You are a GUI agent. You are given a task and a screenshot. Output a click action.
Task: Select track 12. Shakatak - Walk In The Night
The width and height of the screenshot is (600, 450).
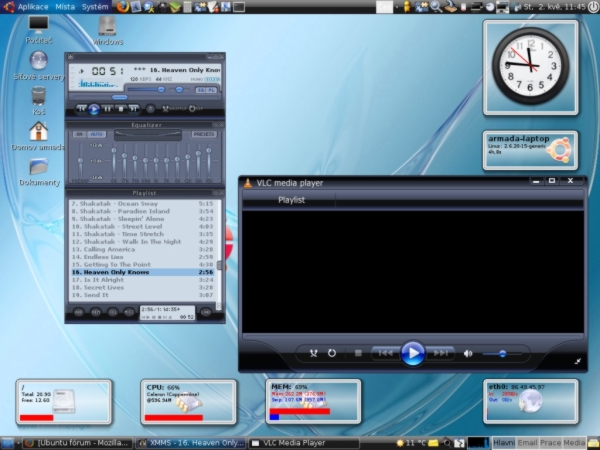[x=142, y=242]
